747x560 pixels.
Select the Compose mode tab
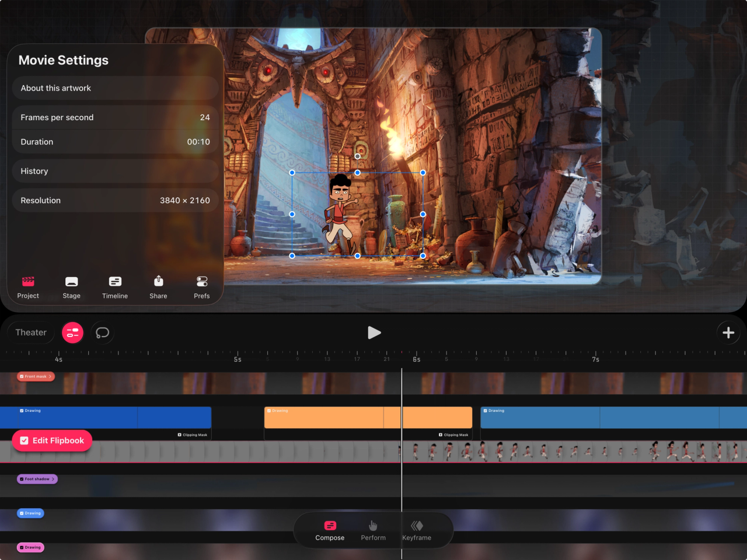click(x=330, y=530)
